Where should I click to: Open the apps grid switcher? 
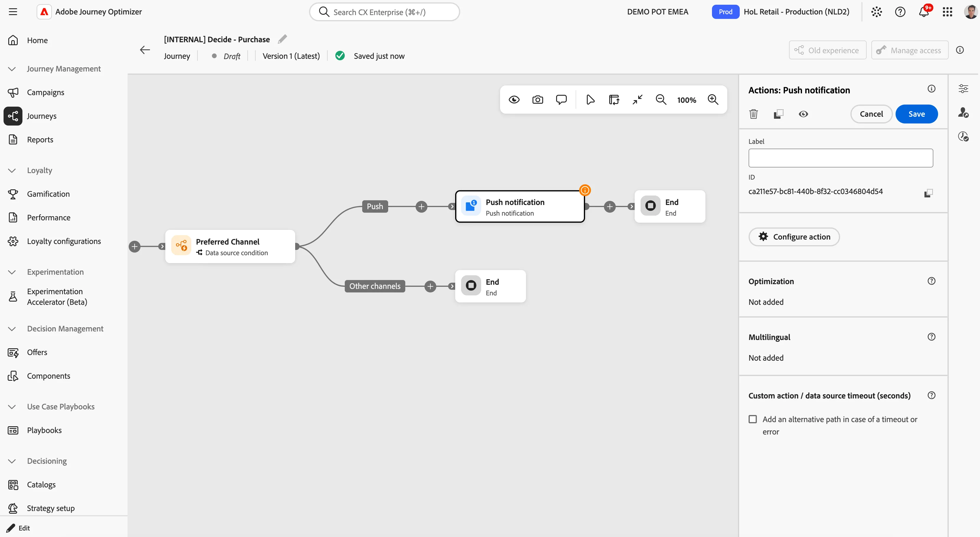click(x=947, y=12)
